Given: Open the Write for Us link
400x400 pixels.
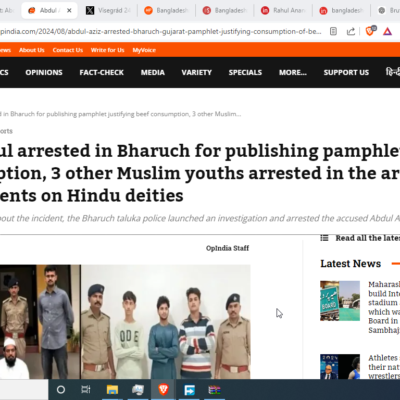Looking at the screenshot, I should tap(107, 50).
